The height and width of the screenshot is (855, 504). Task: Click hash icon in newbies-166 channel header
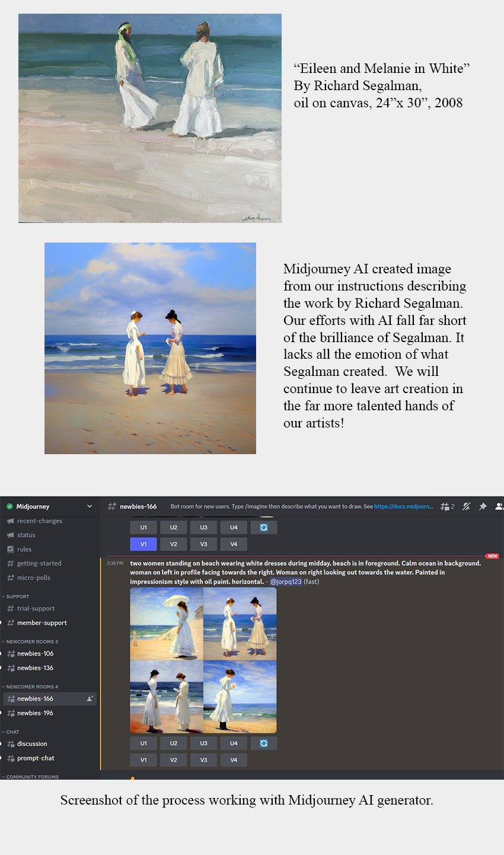[111, 506]
